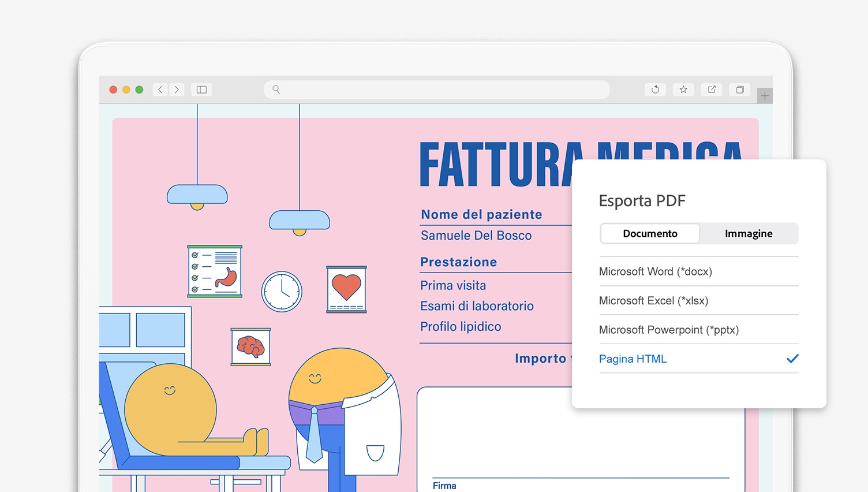Click the browser back navigation icon
The image size is (868, 492).
[160, 90]
